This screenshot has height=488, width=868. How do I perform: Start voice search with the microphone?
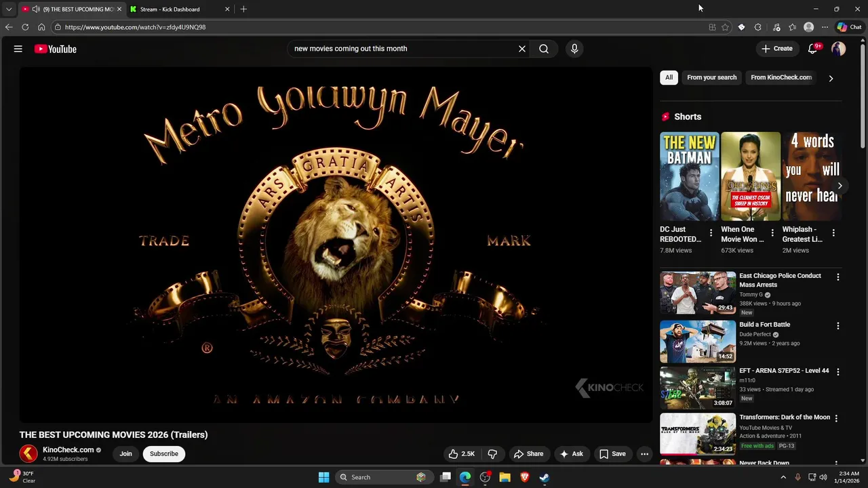click(x=574, y=49)
